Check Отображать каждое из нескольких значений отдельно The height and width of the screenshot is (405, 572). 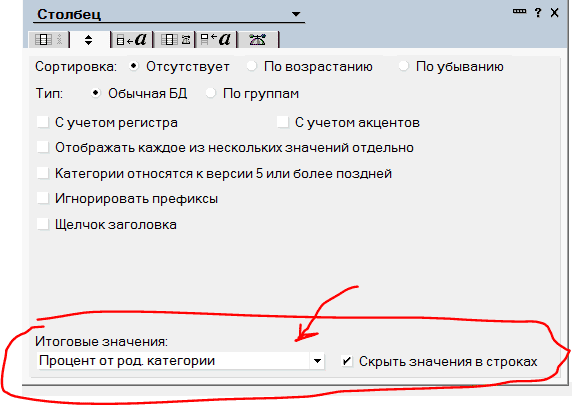coord(43,147)
